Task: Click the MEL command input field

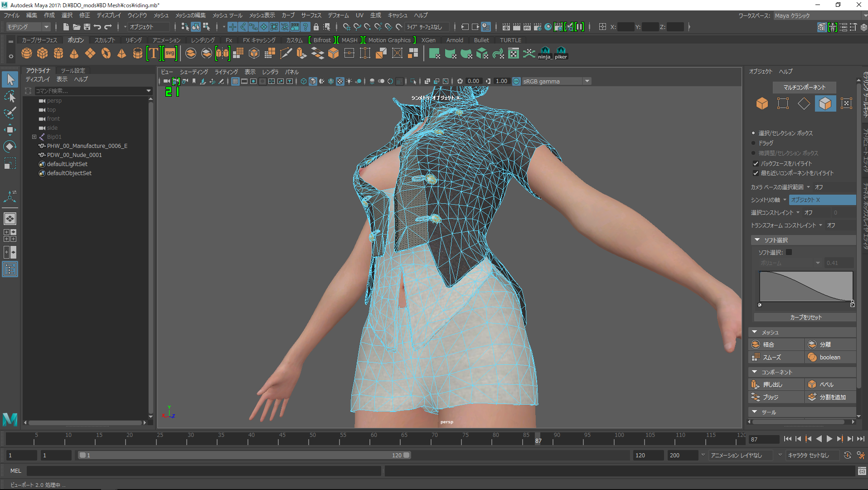Action: 204,471
